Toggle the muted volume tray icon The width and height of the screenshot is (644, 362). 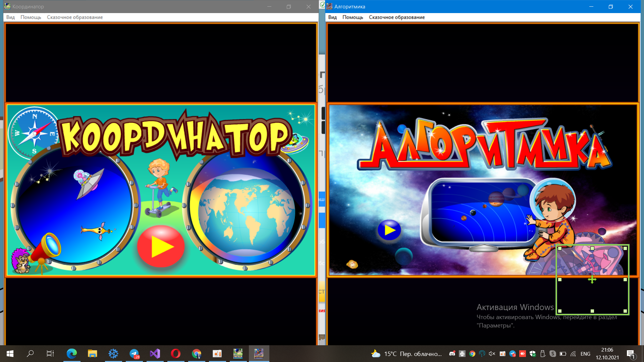(492, 354)
